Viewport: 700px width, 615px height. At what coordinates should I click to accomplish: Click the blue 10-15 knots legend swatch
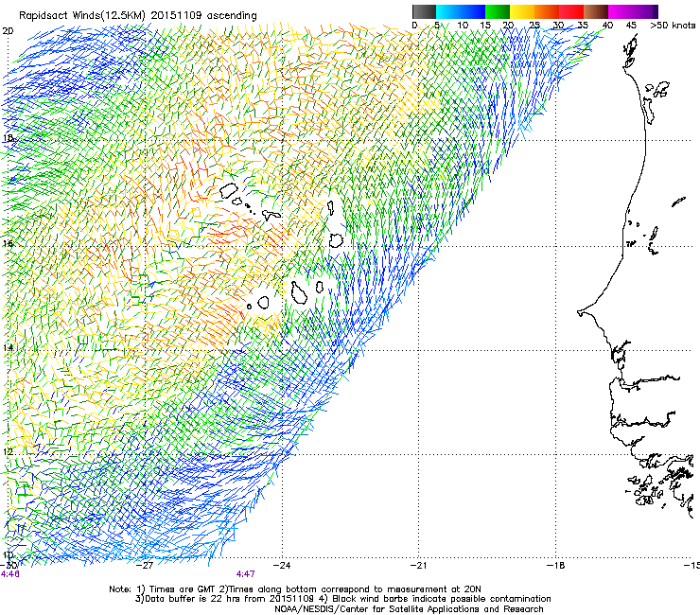click(473, 11)
